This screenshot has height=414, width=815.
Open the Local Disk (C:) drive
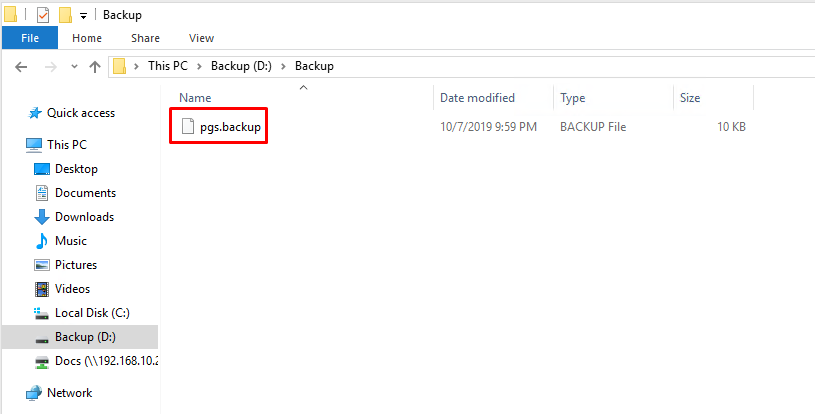pyautogui.click(x=91, y=313)
